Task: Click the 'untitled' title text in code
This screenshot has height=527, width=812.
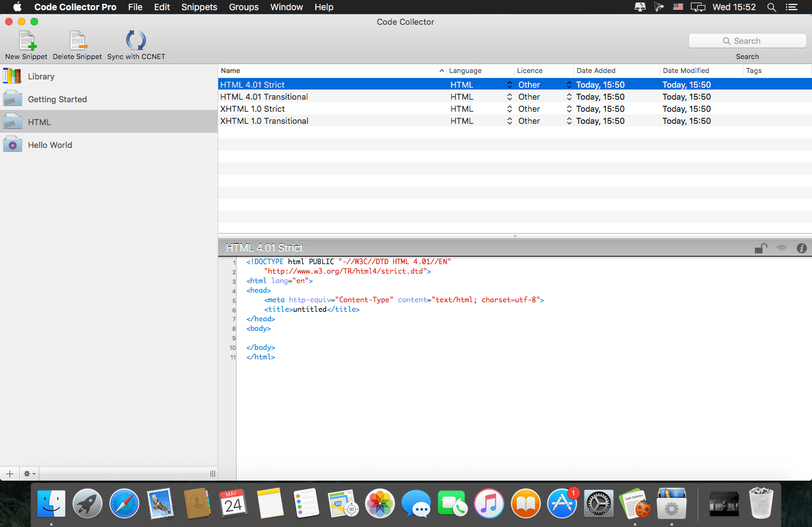Action: click(x=310, y=309)
